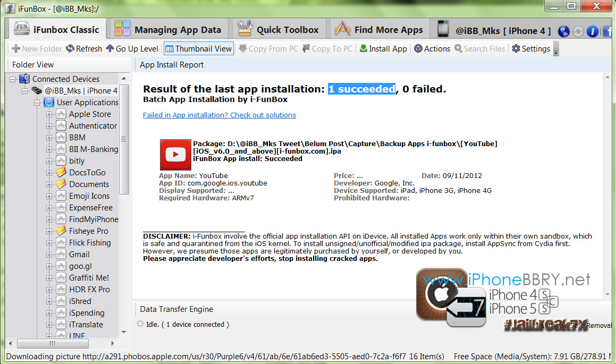
Task: Click the folder tree vertical scrollbar thumb
Action: coord(124,139)
